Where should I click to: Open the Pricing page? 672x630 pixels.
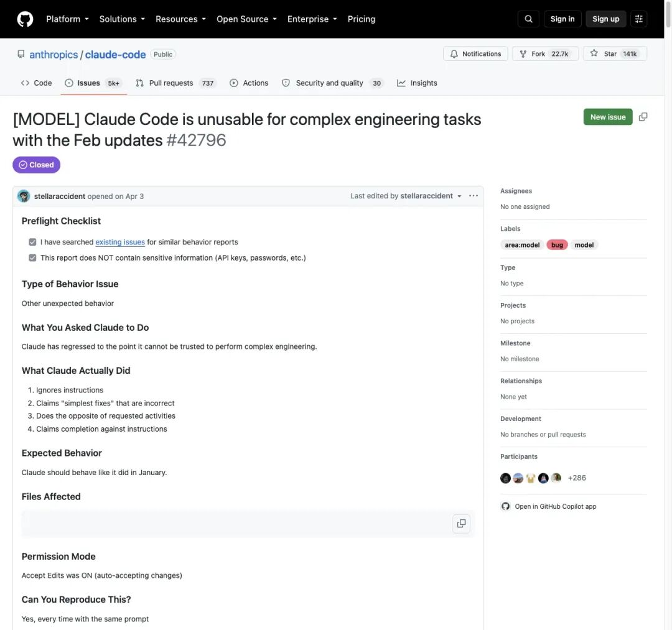point(362,19)
